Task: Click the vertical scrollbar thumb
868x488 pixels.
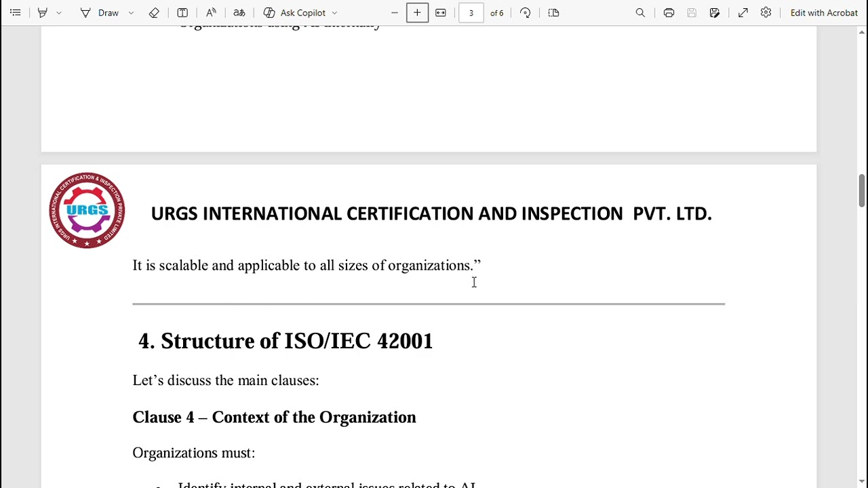Action: coord(862,190)
